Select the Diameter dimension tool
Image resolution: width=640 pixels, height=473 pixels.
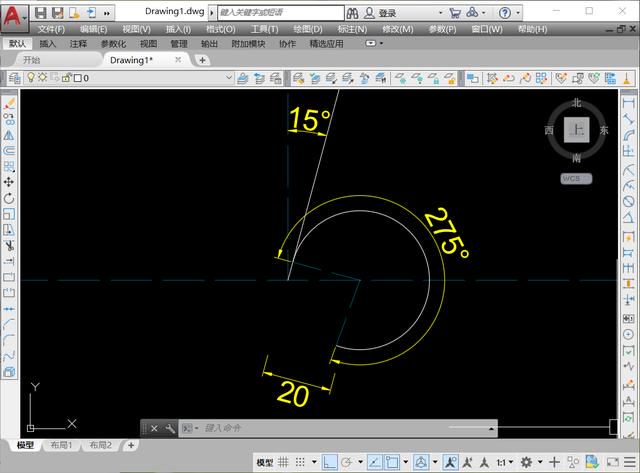tap(628, 201)
